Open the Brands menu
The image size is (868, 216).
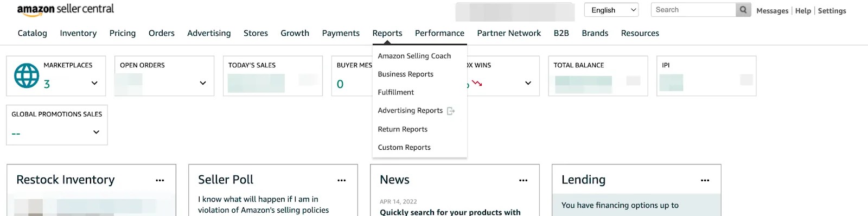[595, 33]
